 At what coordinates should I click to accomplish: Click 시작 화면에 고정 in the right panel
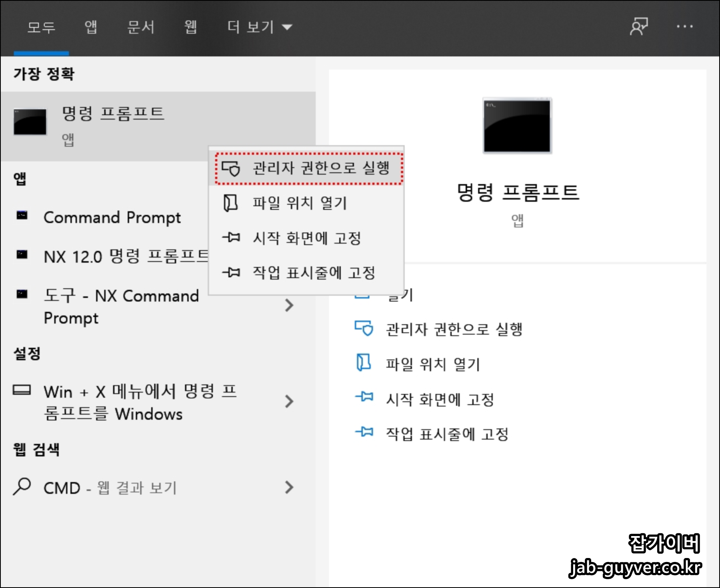(x=439, y=399)
